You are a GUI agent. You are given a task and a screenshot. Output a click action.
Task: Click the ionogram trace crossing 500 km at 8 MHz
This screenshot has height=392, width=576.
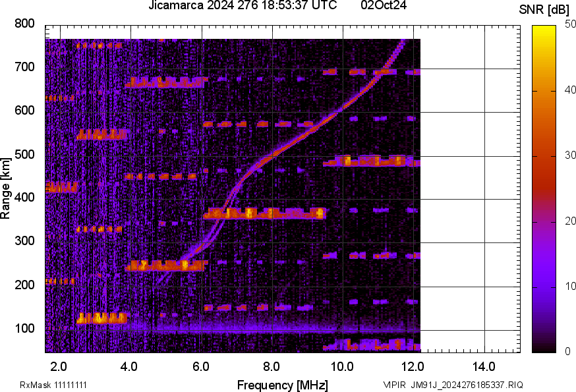(x=273, y=156)
